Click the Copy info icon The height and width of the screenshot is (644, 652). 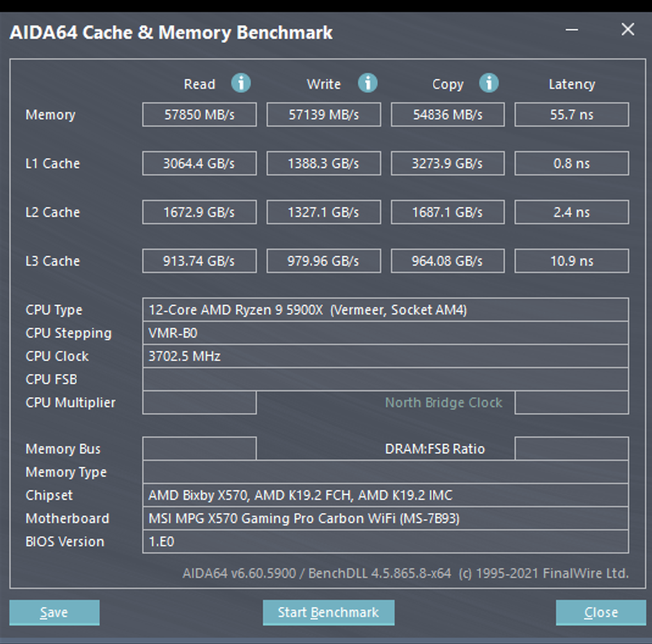pos(488,82)
